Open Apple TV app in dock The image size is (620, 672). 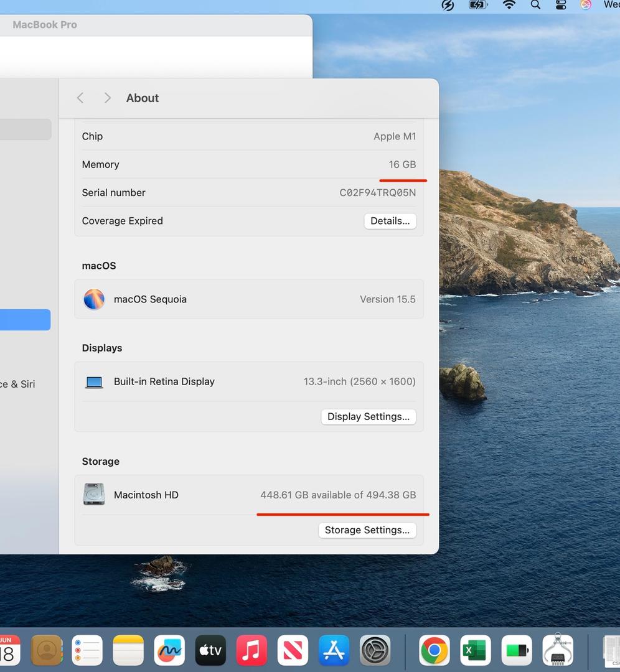point(210,651)
